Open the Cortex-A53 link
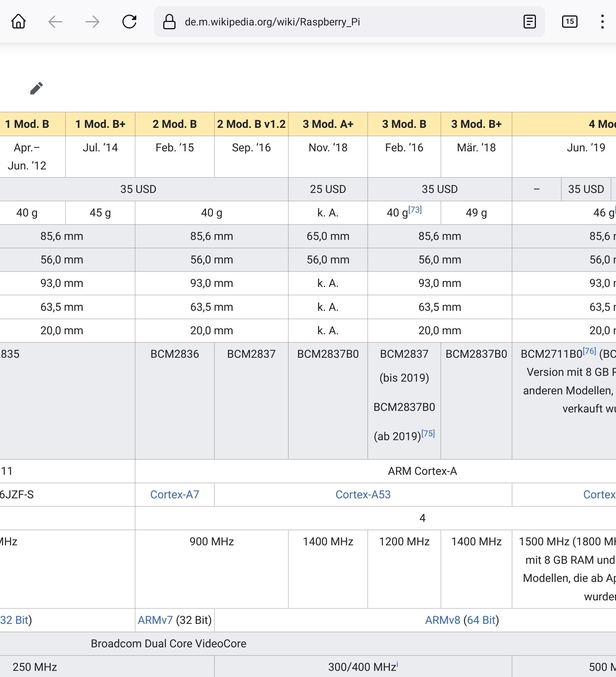Image resolution: width=616 pixels, height=677 pixels. 363,494
